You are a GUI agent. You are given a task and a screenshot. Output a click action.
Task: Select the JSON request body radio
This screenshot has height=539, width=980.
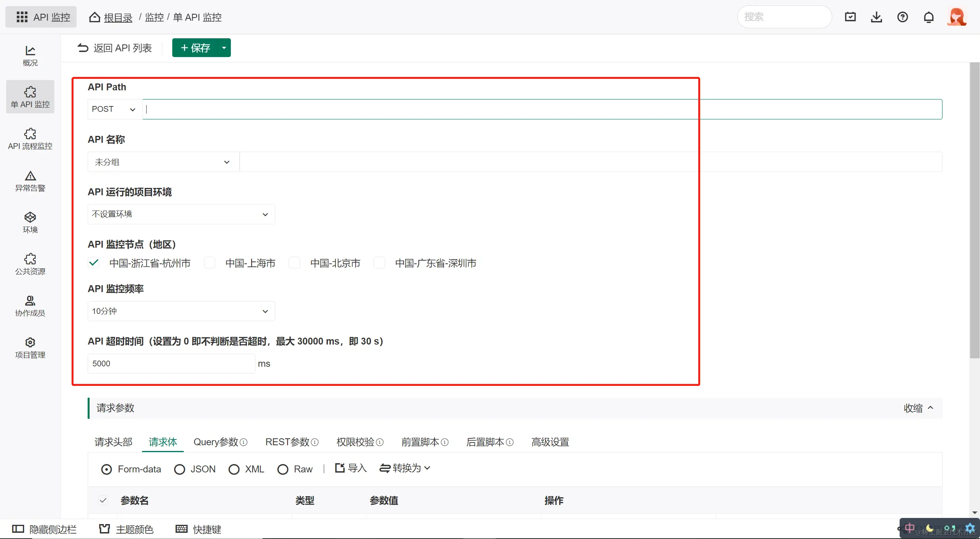(x=180, y=469)
